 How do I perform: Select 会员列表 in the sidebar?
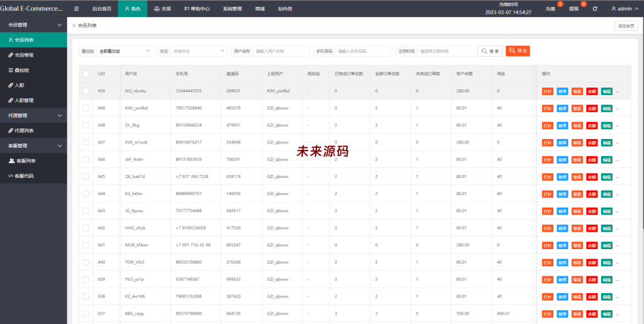pos(33,40)
